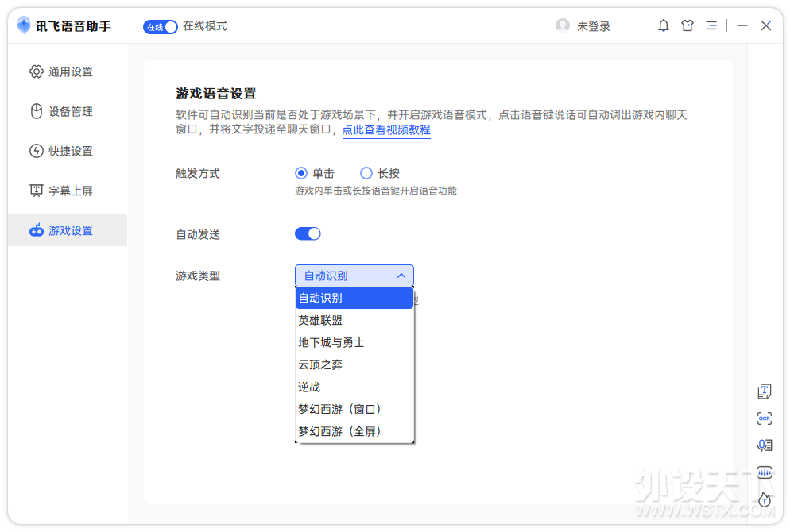Open 通用设置 general settings tab

[x=68, y=71]
